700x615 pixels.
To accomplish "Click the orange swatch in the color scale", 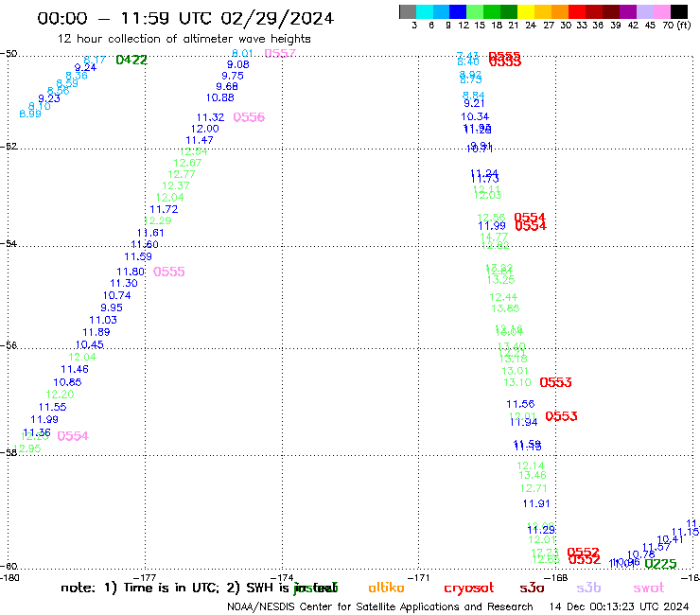I will (x=560, y=11).
